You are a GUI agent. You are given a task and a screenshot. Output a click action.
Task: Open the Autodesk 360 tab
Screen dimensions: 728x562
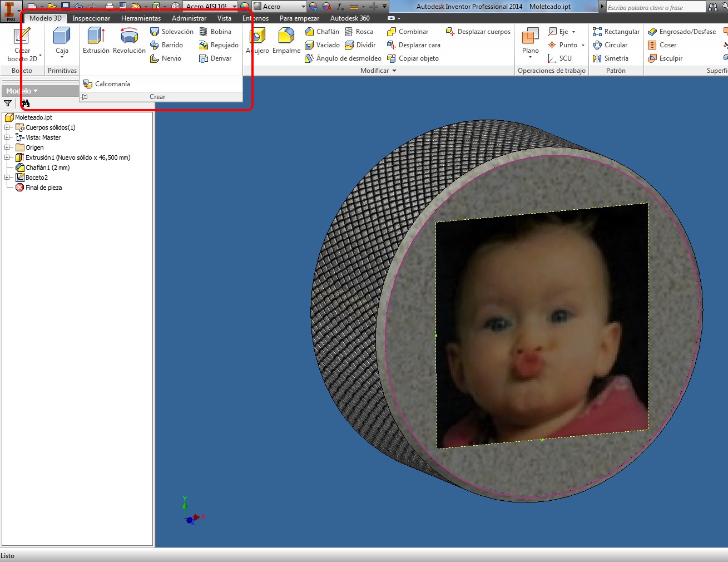350,18
